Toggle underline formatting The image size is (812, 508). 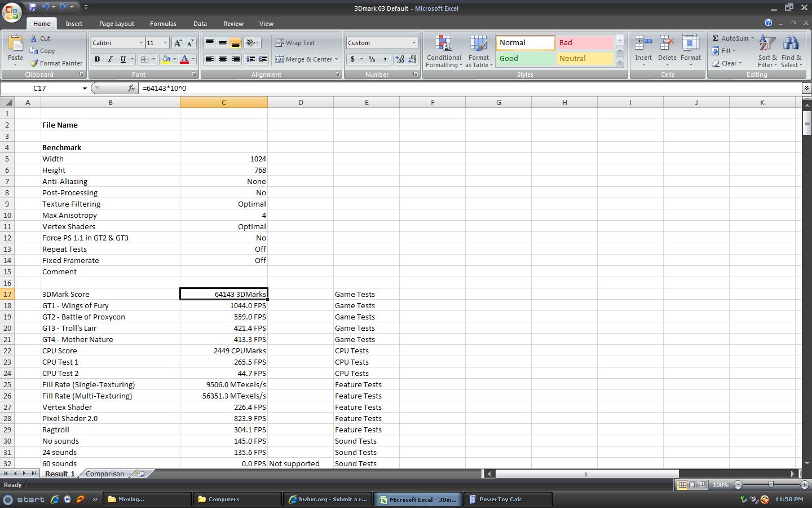123,59
